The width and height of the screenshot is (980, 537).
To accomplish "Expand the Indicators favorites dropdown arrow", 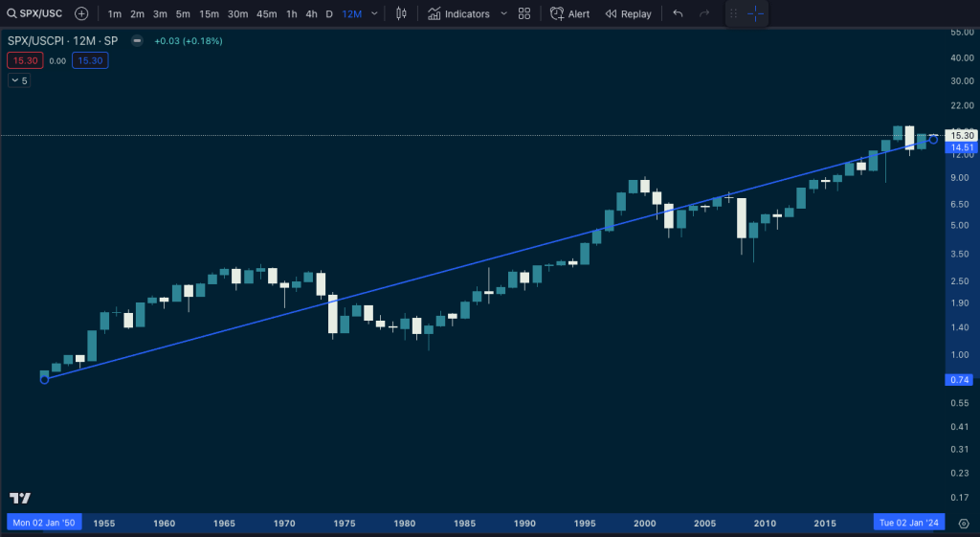I will point(503,13).
